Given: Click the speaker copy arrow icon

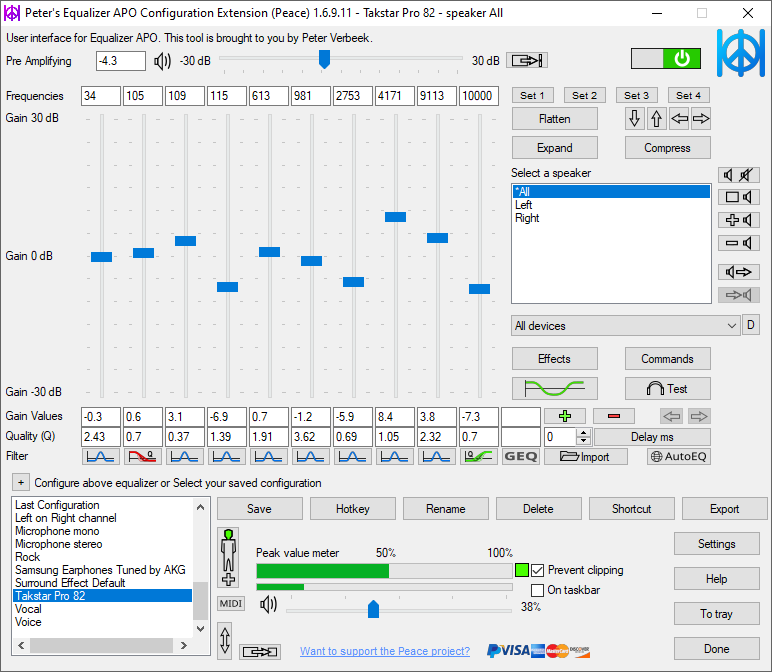Looking at the screenshot, I should tap(739, 272).
